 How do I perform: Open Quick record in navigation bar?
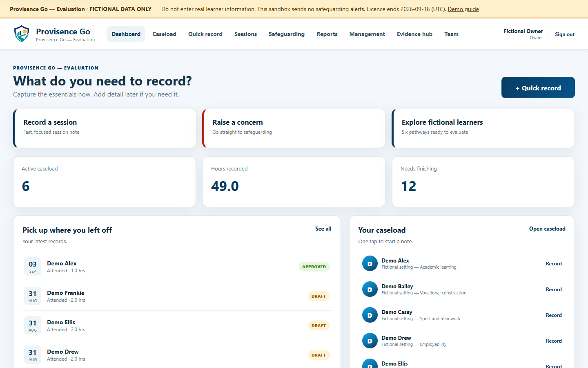(x=205, y=34)
